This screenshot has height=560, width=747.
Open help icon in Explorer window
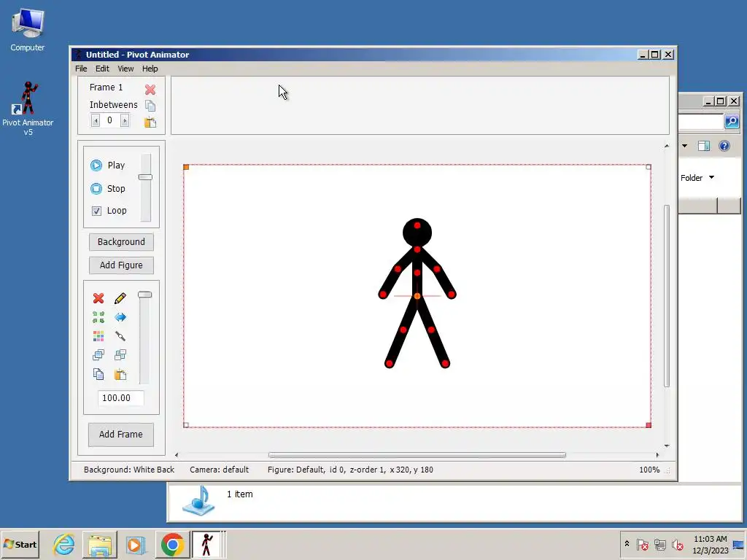724,146
